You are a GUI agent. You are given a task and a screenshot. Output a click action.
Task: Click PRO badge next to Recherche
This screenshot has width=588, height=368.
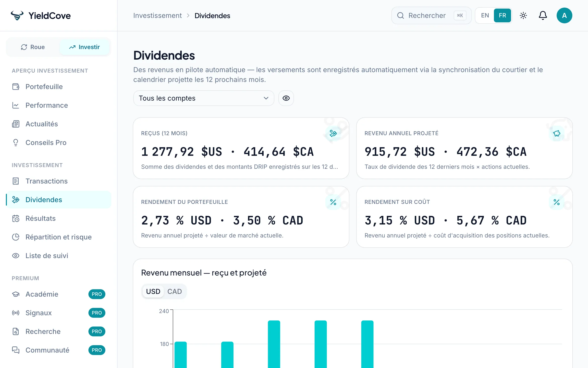tap(97, 331)
